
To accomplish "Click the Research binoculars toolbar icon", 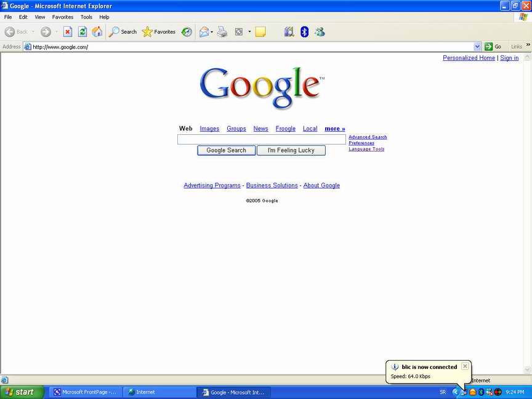I will [289, 32].
